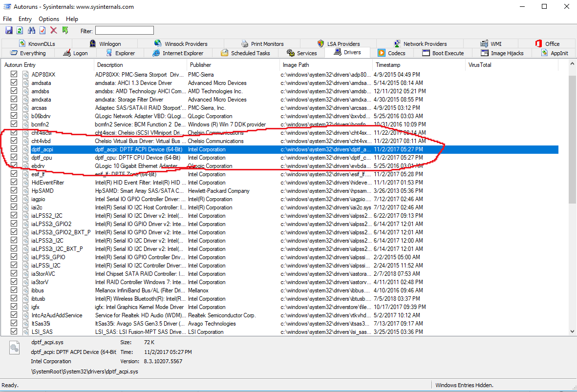Sort by Publisher column header
The height and width of the screenshot is (392, 577).
click(x=234, y=65)
